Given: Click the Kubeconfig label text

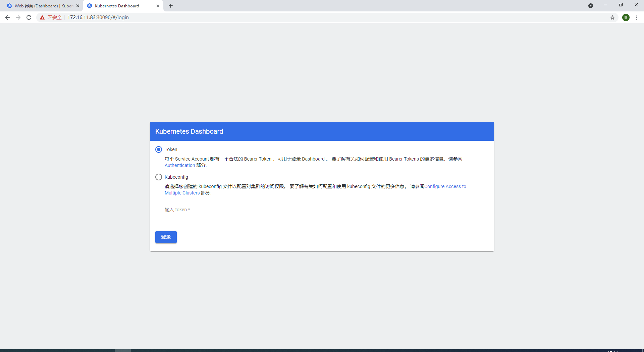Looking at the screenshot, I should [176, 177].
